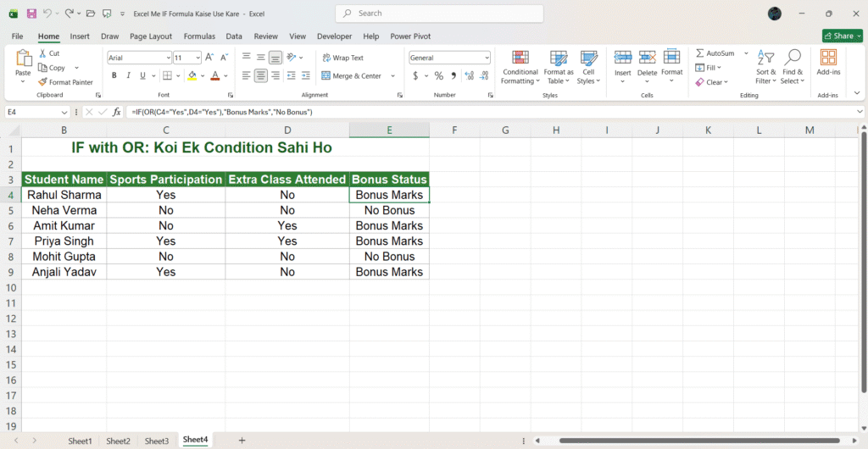Screen dimensions: 868x449
Task: Toggle Italic formatting
Action: point(129,75)
